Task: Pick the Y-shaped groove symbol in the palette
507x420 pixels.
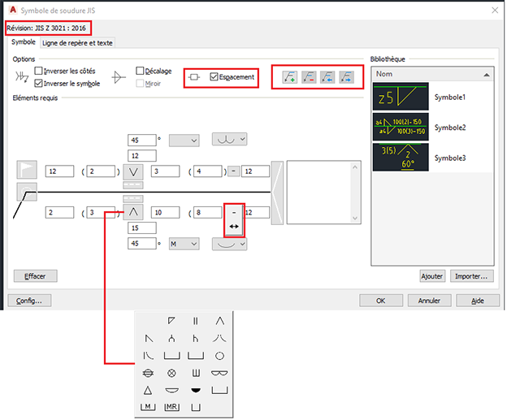Action: click(171, 338)
